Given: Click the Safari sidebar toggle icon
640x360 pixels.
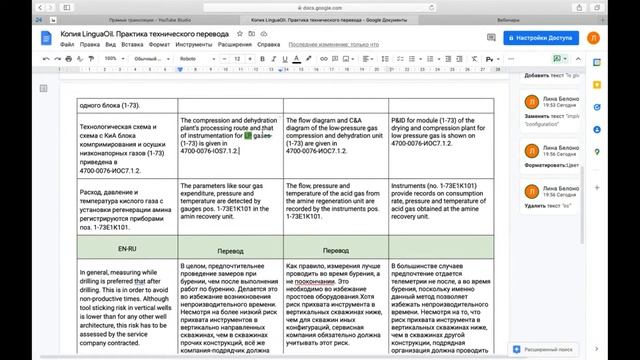Looking at the screenshot, I should (67, 8).
